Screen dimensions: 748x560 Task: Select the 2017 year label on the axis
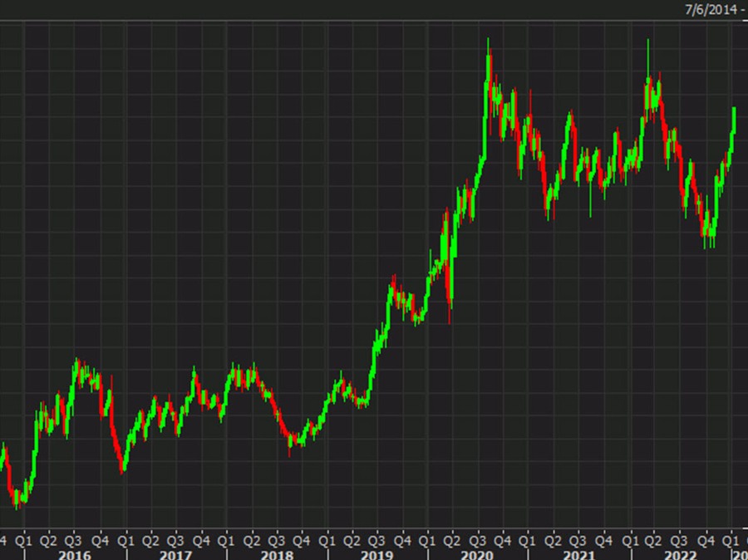click(177, 553)
